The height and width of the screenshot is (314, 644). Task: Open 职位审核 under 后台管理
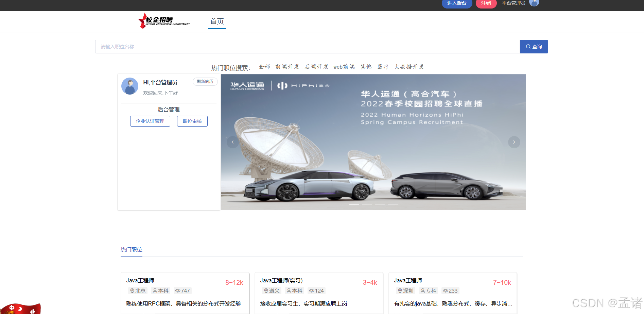pyautogui.click(x=192, y=121)
